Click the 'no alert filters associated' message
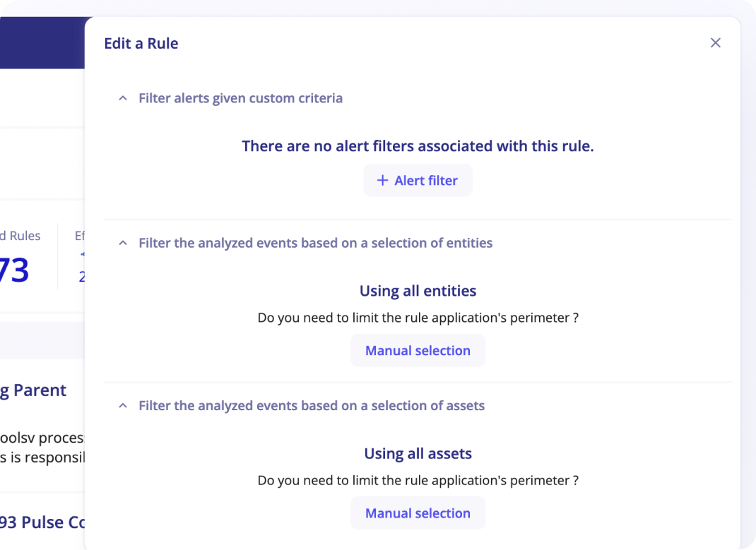The height and width of the screenshot is (550, 756). pyautogui.click(x=418, y=146)
